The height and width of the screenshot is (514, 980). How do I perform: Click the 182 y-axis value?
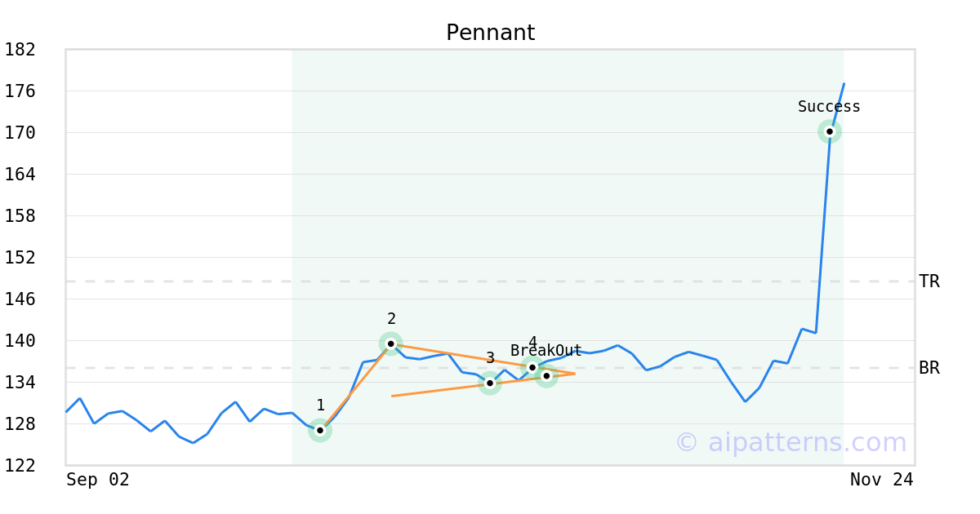pos(20,50)
